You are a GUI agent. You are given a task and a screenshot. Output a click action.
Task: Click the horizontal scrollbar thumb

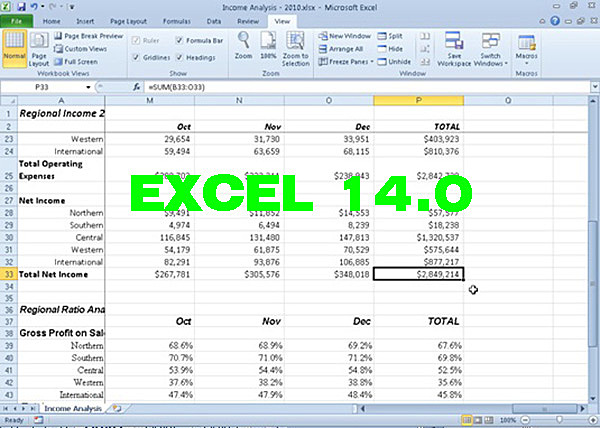point(544,409)
